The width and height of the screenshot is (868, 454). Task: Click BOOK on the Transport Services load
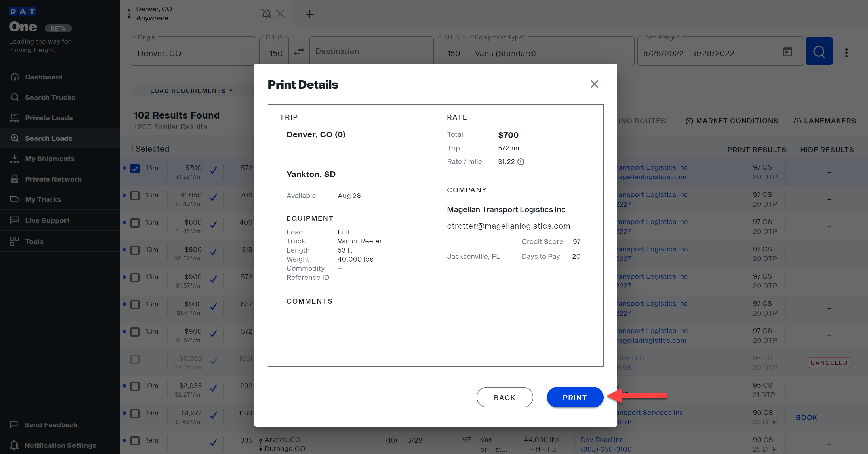tap(806, 417)
